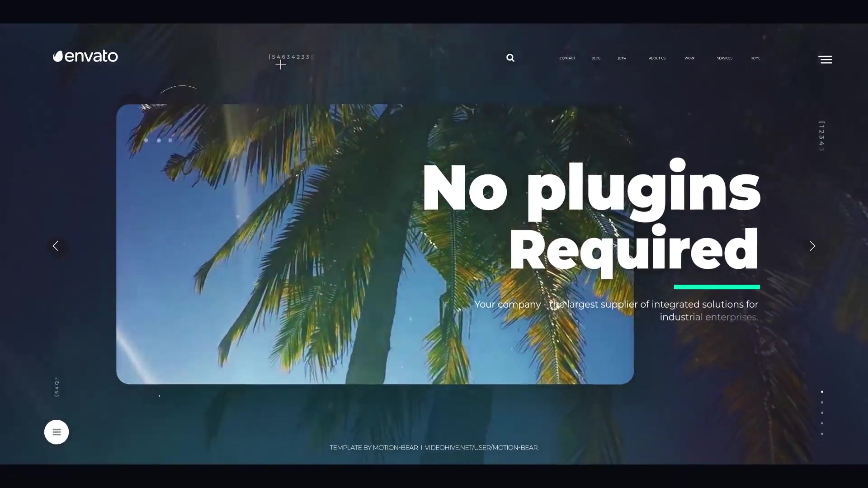Image resolution: width=868 pixels, height=488 pixels.
Task: Click the envato logo
Action: 85,56
